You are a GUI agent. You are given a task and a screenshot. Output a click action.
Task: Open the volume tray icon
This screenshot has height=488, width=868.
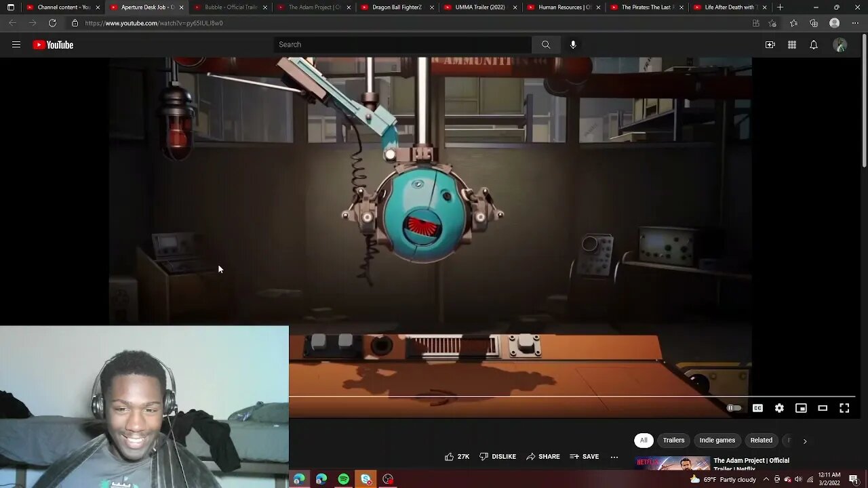[798, 479]
